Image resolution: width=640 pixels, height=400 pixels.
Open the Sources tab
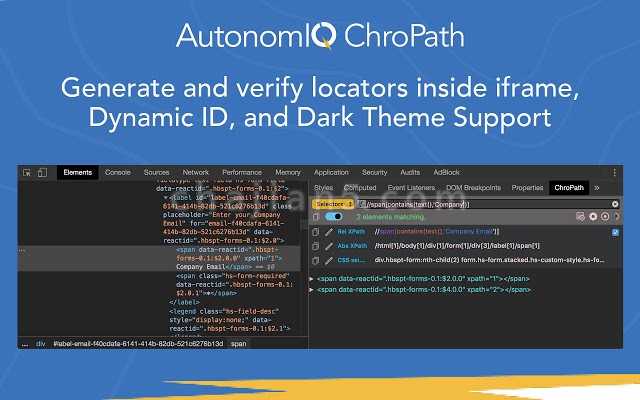click(x=156, y=173)
